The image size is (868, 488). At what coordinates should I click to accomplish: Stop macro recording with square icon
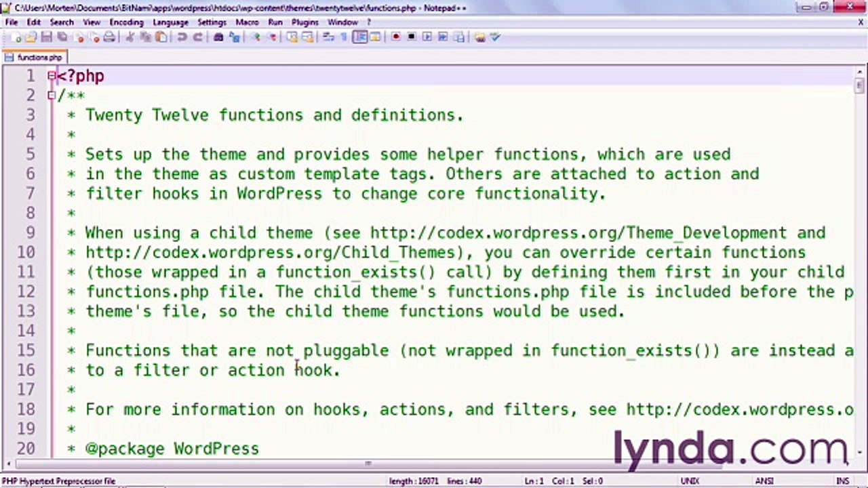(411, 37)
